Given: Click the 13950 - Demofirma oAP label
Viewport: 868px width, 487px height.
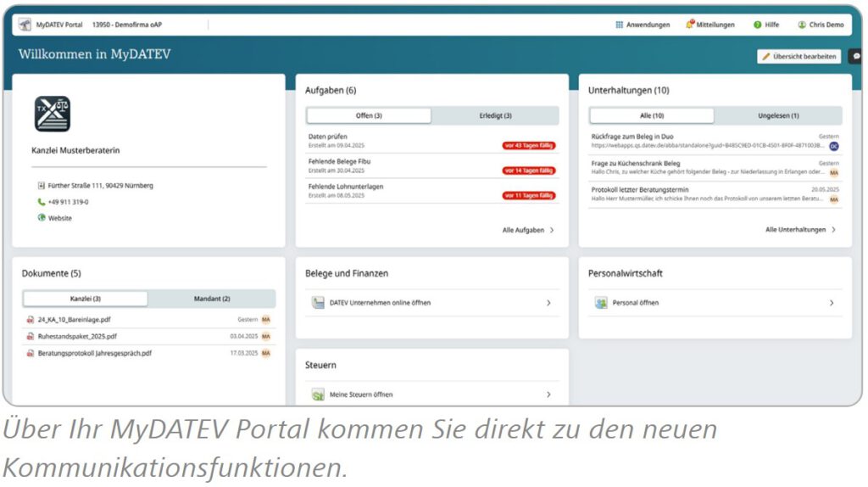Looking at the screenshot, I should pyautogui.click(x=127, y=25).
